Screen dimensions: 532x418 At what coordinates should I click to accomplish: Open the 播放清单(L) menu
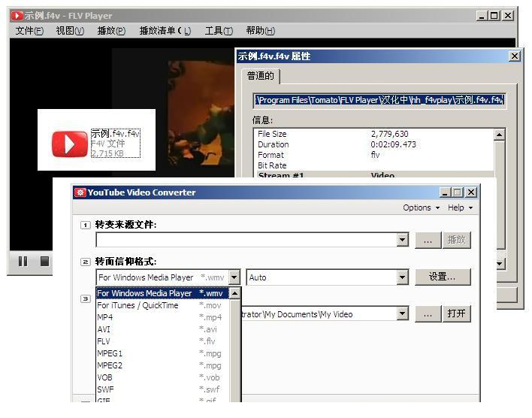click(x=165, y=31)
